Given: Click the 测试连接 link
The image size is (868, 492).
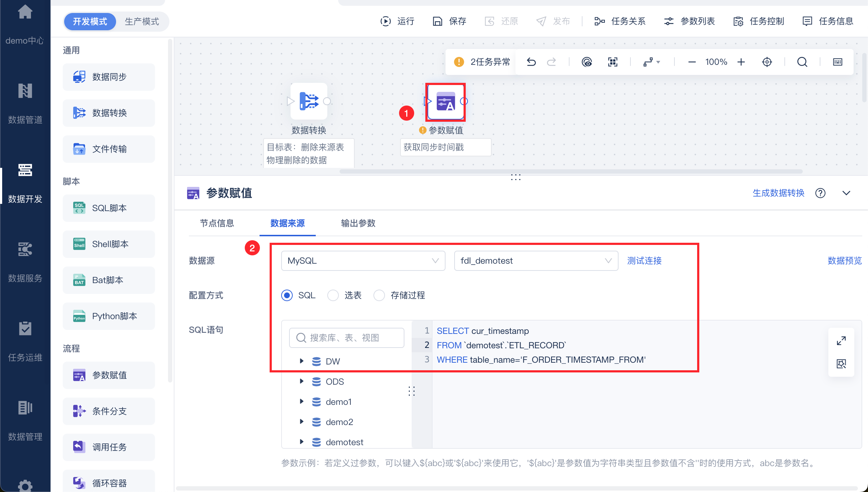Looking at the screenshot, I should pos(644,260).
